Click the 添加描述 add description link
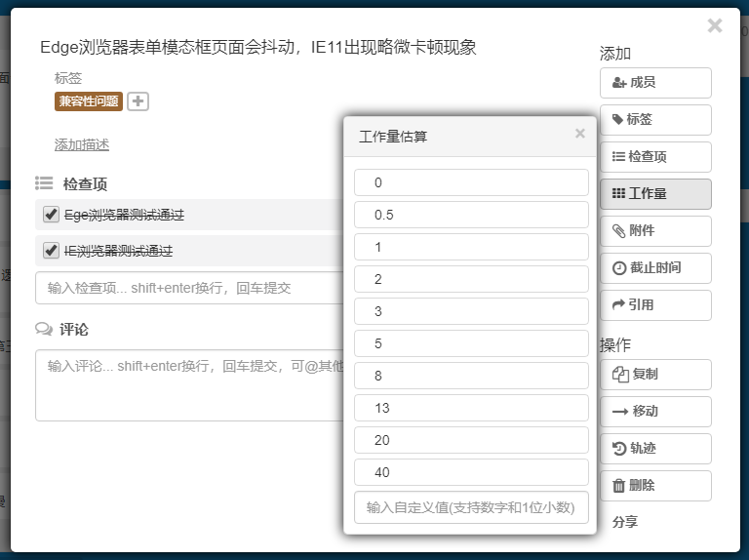The height and width of the screenshot is (560, 749). tap(82, 145)
